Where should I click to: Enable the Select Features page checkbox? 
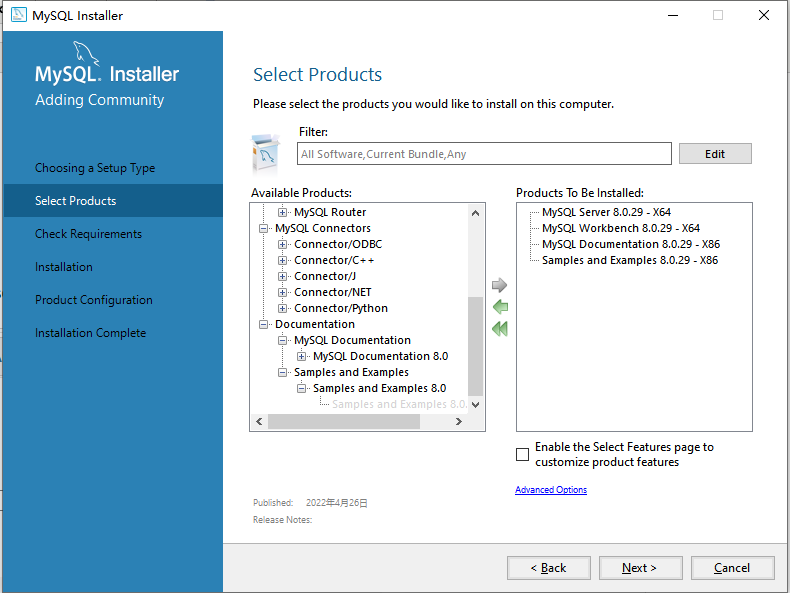(522, 454)
